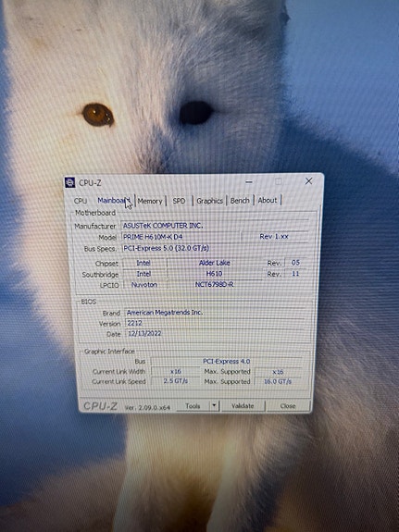Click the Model field PRIME H610M-K D4
This screenshot has height=532, width=399.
[181, 237]
